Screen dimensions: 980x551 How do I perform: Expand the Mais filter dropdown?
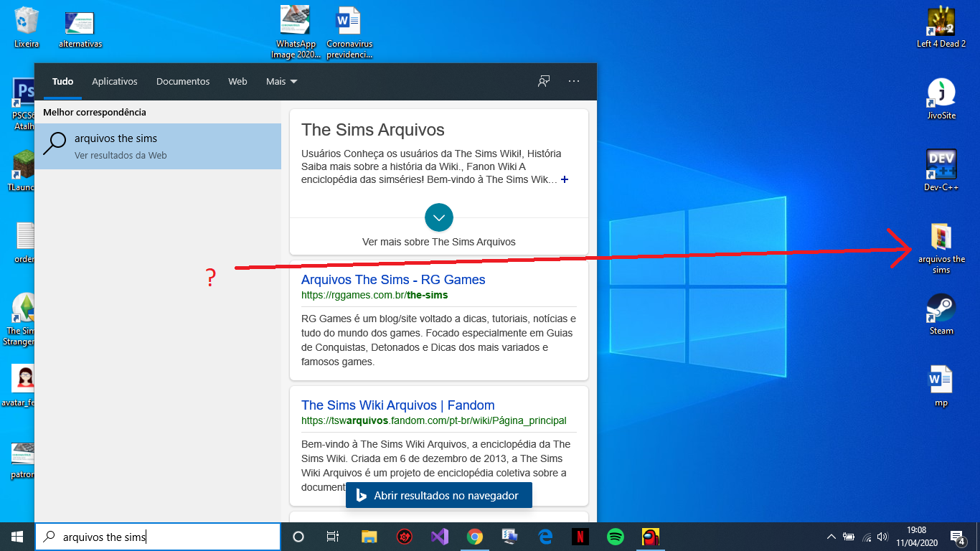tap(281, 82)
